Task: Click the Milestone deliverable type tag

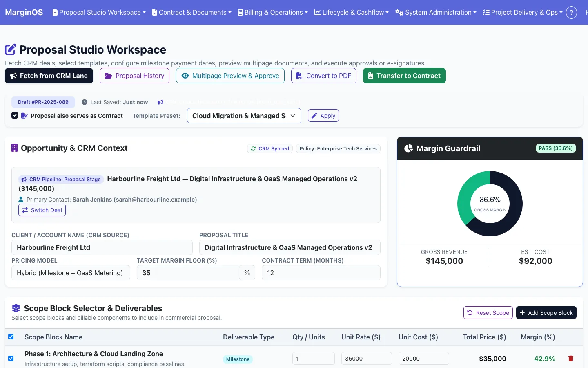Action: click(238, 359)
